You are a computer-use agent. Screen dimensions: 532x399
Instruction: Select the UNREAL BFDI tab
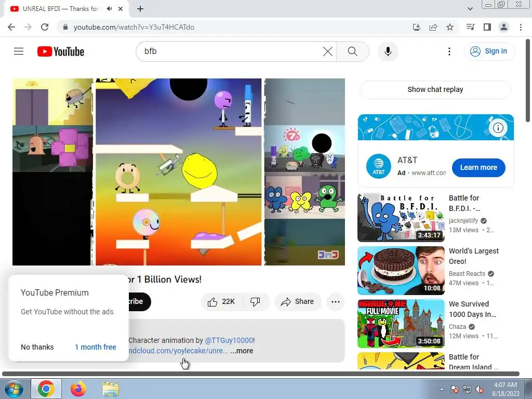[60, 9]
